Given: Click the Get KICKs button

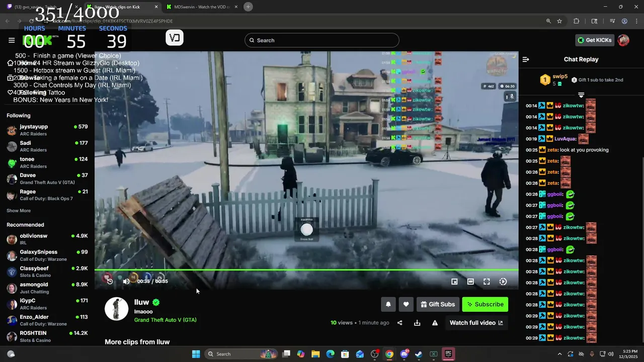Looking at the screenshot, I should coord(594,40).
